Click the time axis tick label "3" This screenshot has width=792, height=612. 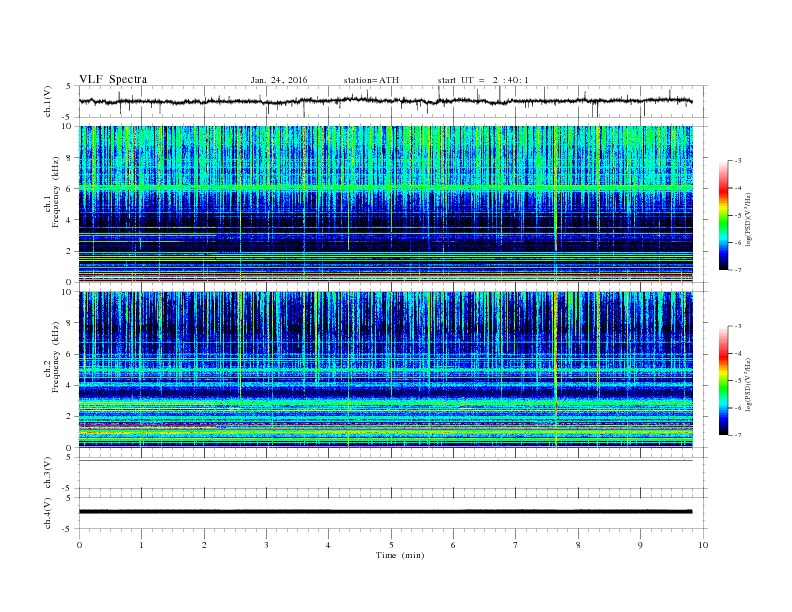pos(266,545)
